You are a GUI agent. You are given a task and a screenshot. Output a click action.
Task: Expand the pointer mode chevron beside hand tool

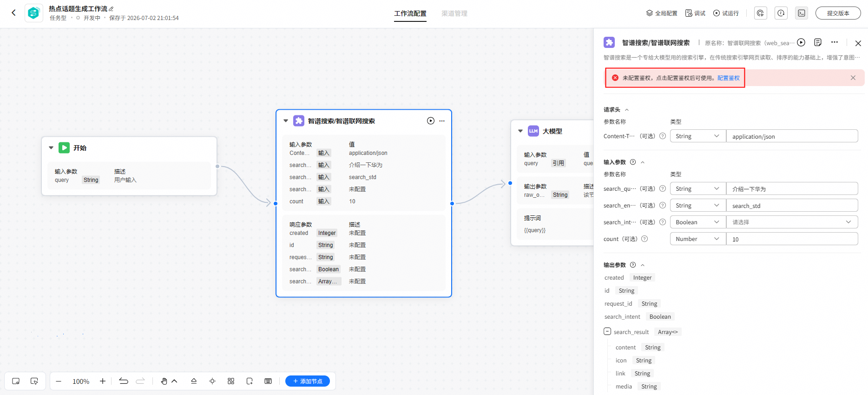(x=175, y=381)
